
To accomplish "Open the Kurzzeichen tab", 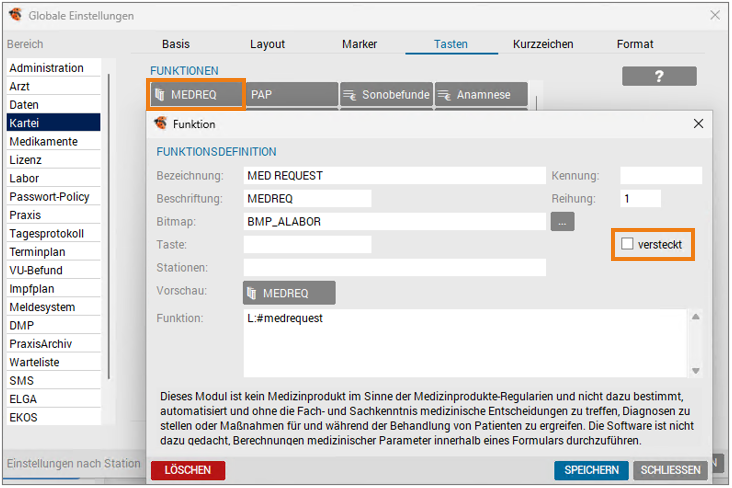I will pyautogui.click(x=543, y=44).
